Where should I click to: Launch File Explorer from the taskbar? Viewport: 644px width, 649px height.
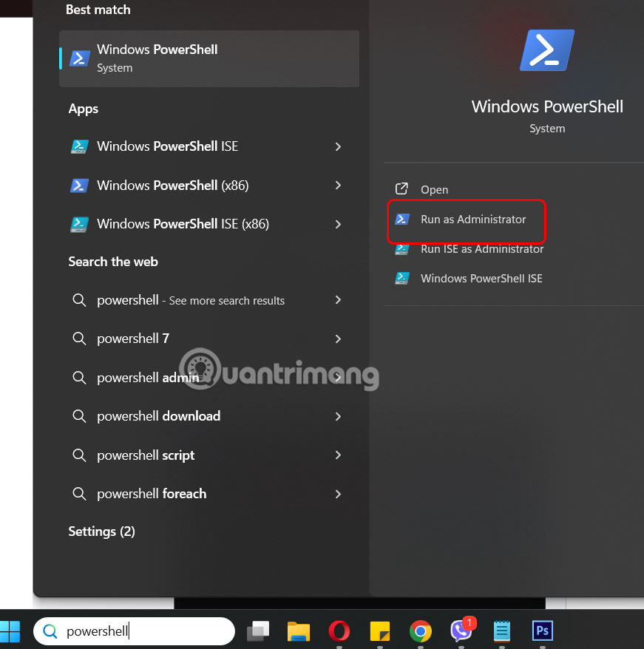pos(298,632)
